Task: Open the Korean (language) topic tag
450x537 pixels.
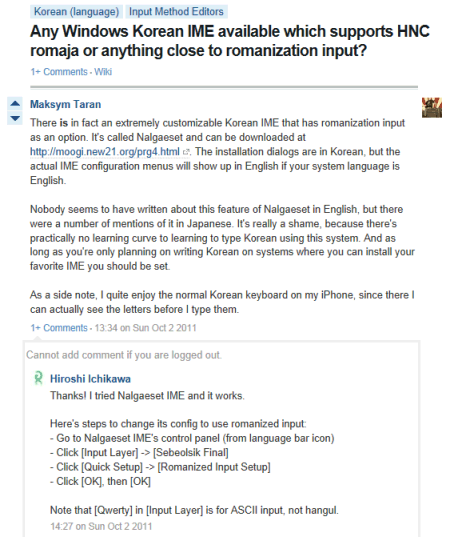Action: point(76,12)
